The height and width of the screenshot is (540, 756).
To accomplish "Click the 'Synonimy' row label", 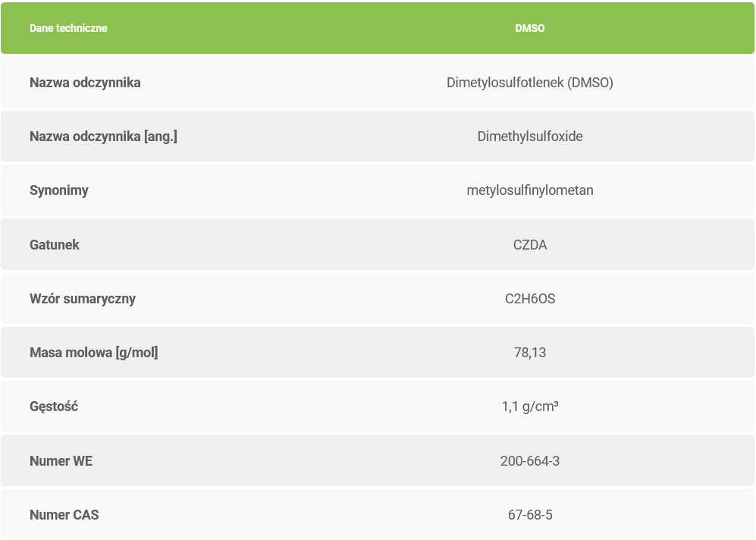I will [59, 190].
